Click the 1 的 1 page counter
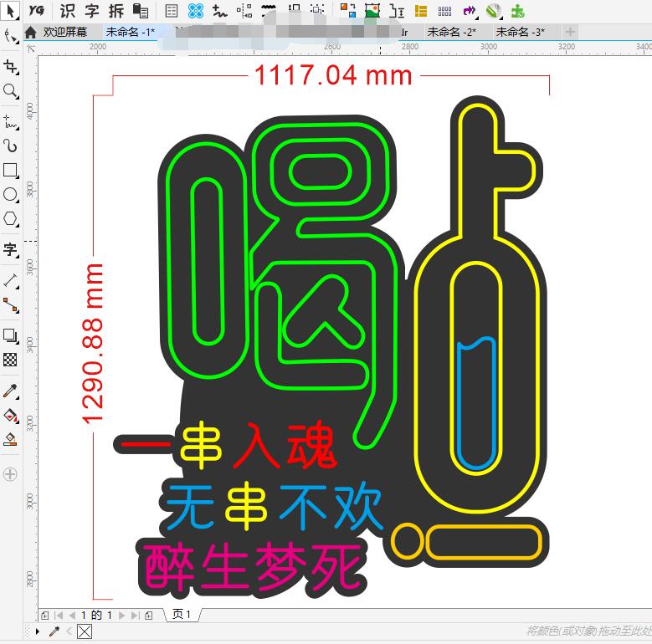 tap(96, 616)
